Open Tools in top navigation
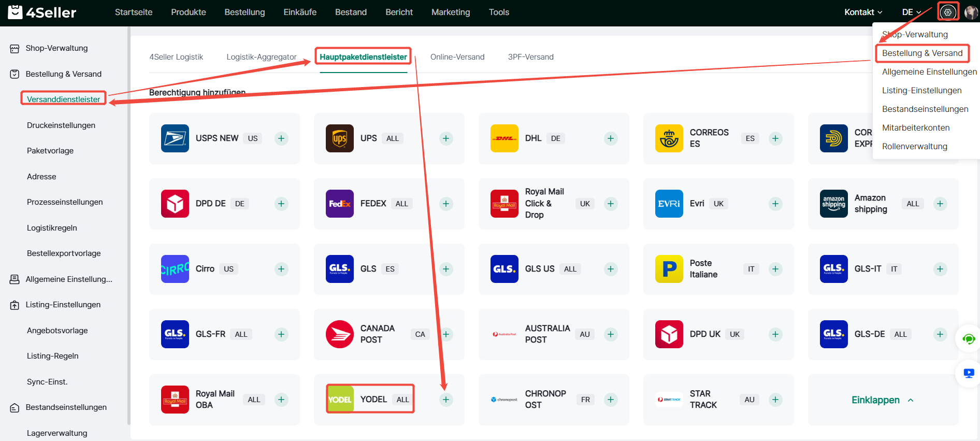Image resolution: width=980 pixels, height=441 pixels. (499, 12)
